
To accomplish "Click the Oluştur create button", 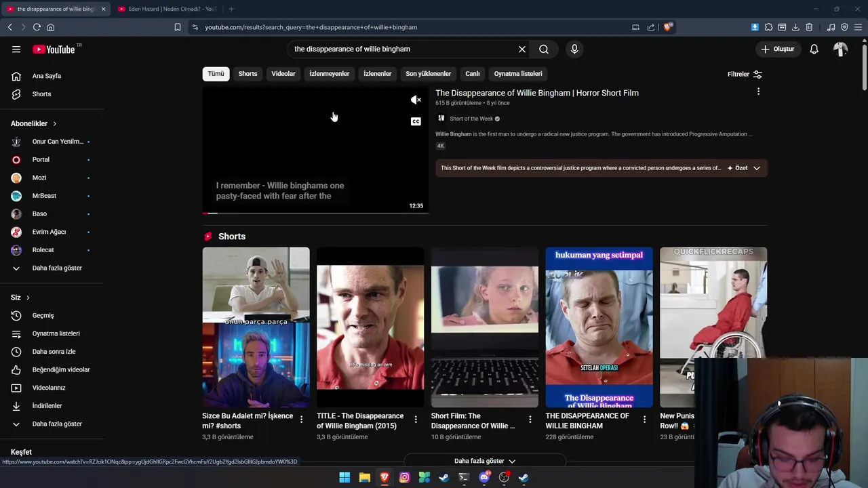I will click(x=778, y=49).
